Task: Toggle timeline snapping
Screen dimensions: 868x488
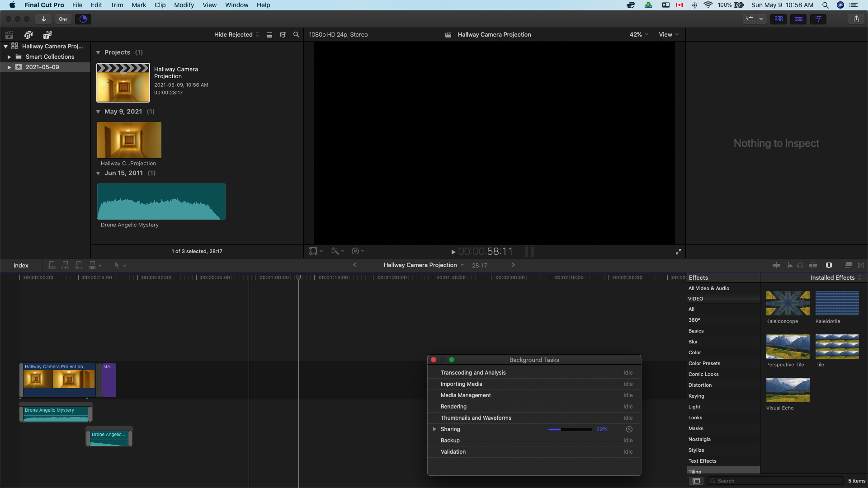Action: (813, 265)
